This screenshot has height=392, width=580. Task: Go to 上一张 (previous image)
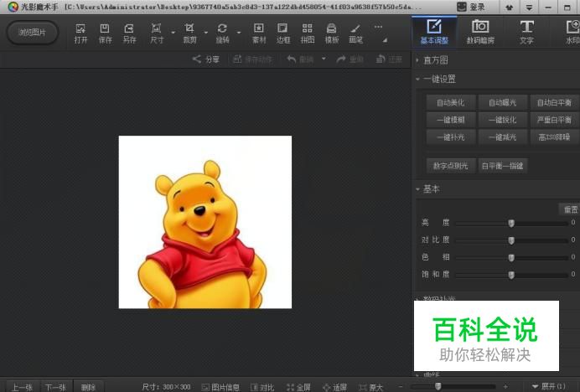[x=22, y=387]
